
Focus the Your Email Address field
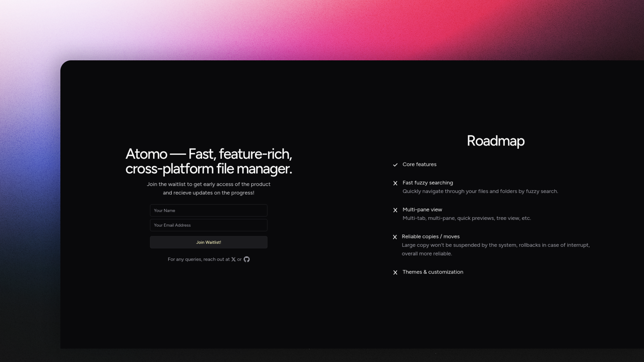(x=208, y=225)
